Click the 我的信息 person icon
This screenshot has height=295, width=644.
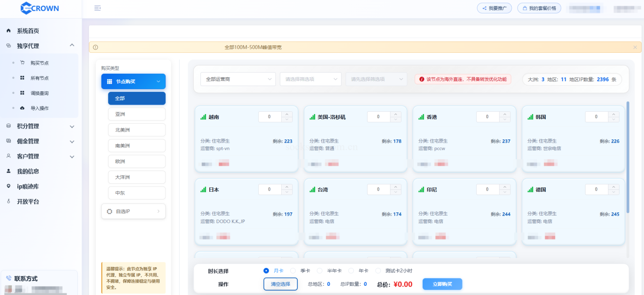pos(8,171)
